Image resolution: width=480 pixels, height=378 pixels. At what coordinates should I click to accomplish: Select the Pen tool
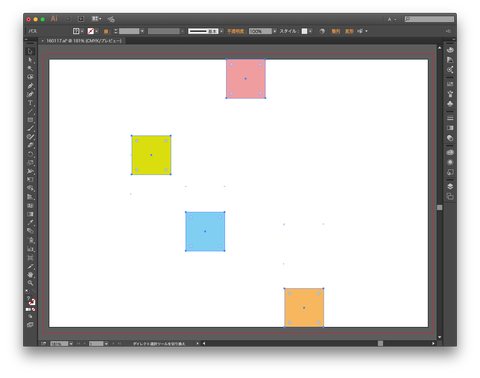(x=30, y=86)
